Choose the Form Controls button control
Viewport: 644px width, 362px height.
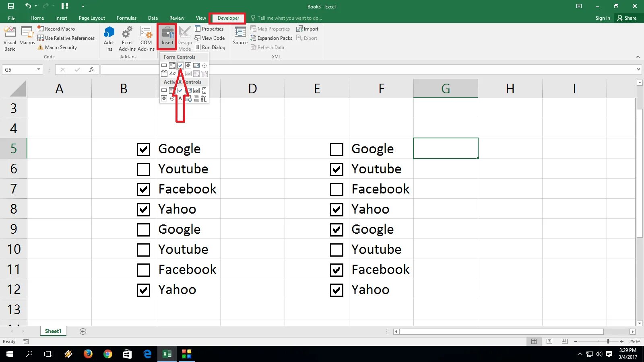[164, 66]
